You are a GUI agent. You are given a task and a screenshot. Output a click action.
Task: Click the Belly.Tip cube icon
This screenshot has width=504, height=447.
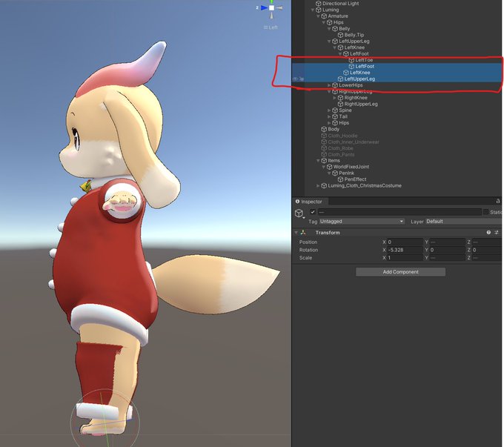pyautogui.click(x=340, y=35)
